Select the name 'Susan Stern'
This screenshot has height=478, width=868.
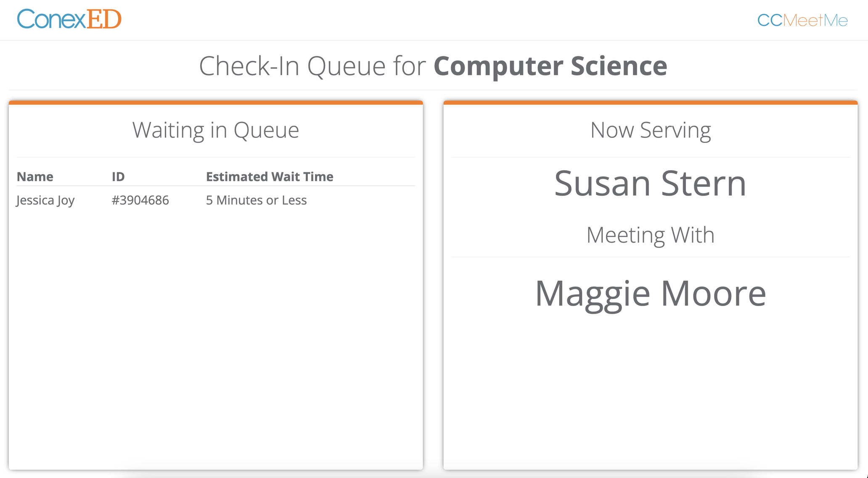point(651,183)
